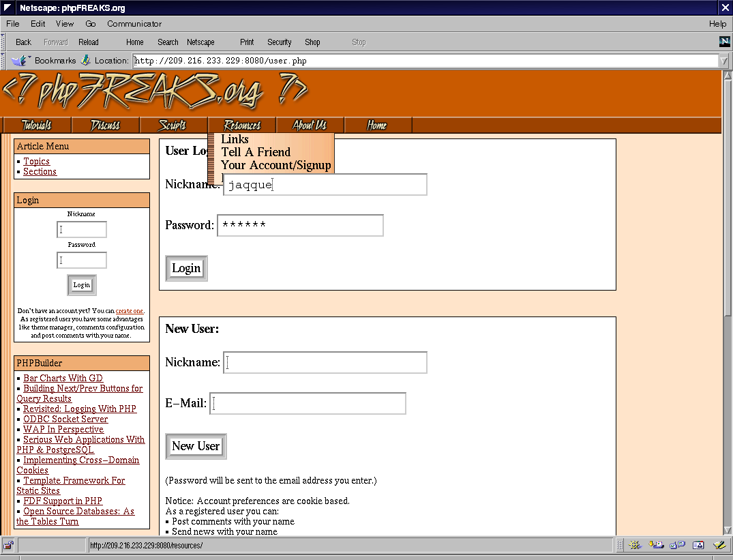Click the sidebar Login Nickname field
This screenshot has width=733, height=560.
pyautogui.click(x=82, y=229)
